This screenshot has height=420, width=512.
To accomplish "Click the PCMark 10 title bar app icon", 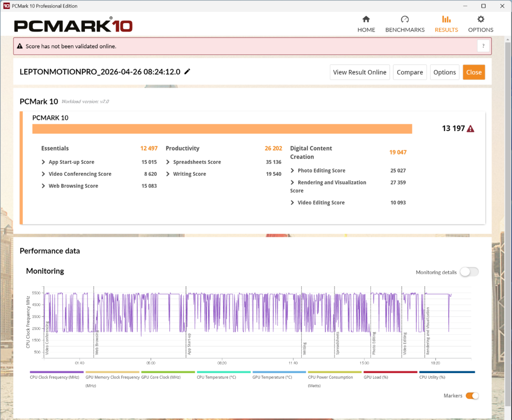I will 6,6.
